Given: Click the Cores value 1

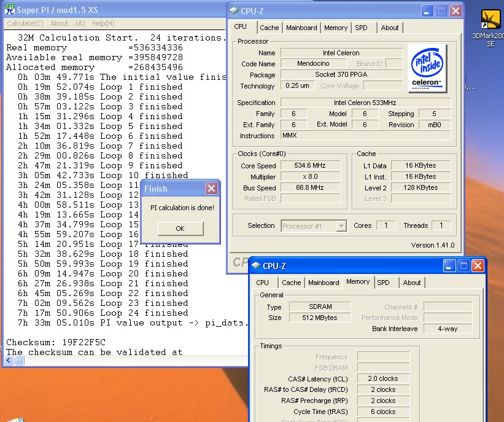Looking at the screenshot, I should 386,225.
